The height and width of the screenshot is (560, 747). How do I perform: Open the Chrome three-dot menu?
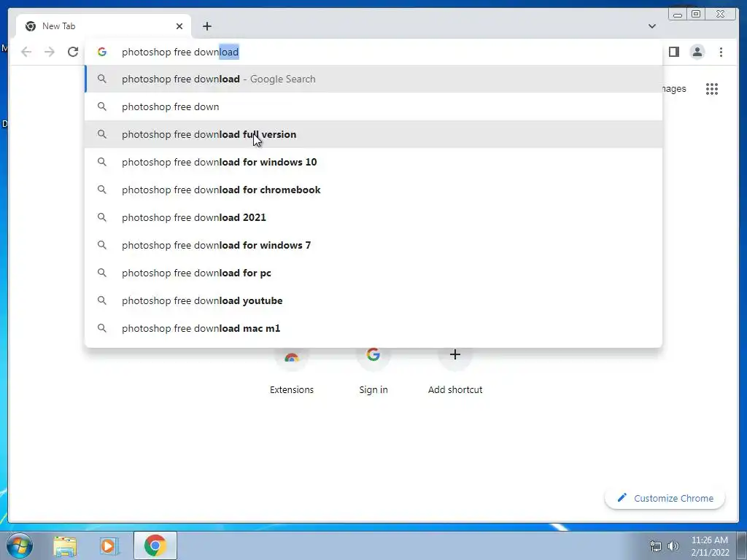[721, 52]
